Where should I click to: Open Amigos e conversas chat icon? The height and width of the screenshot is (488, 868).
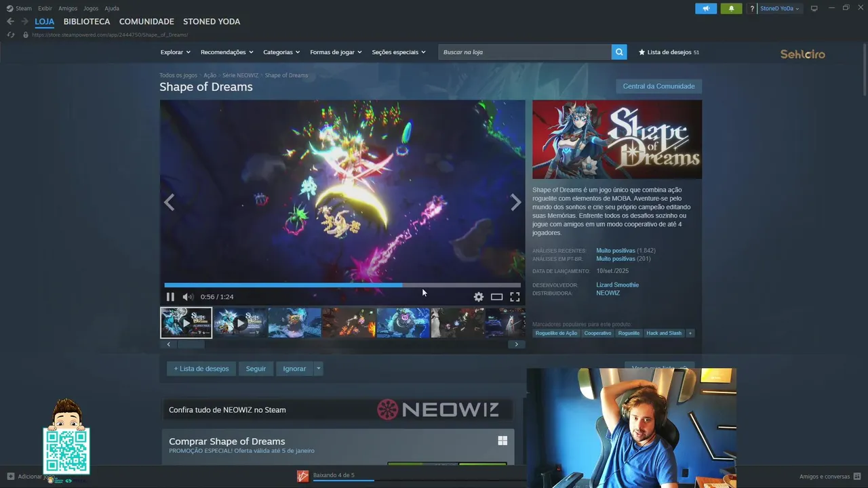click(x=857, y=476)
